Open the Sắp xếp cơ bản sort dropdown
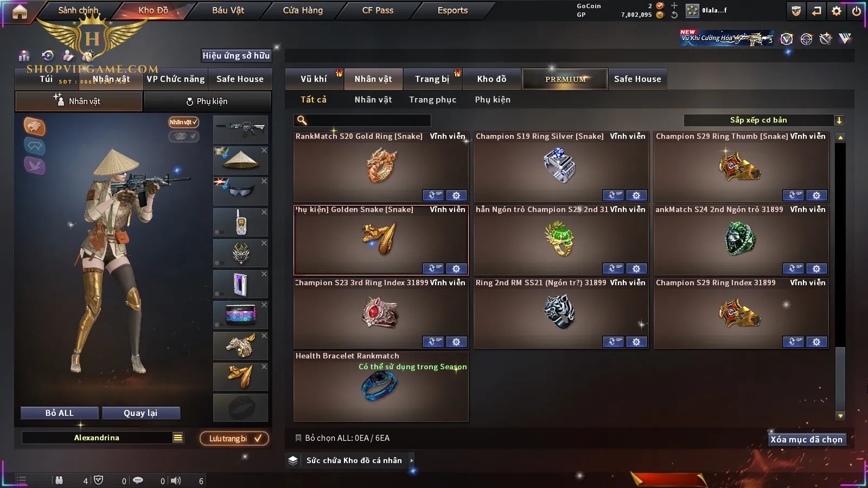This screenshot has height=488, width=868. click(x=764, y=120)
